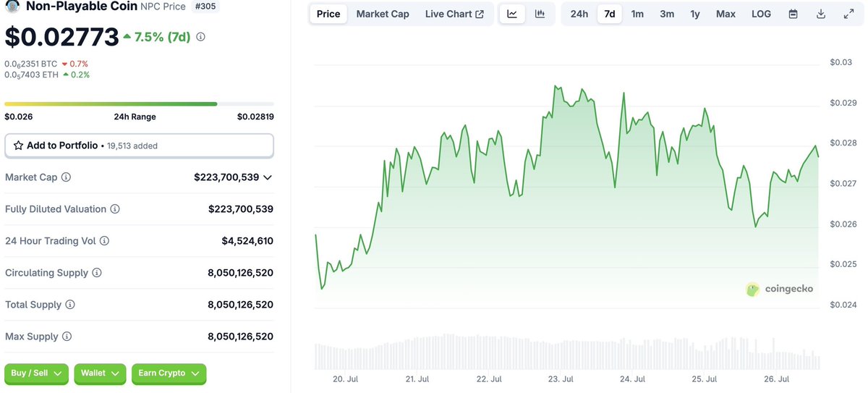The height and width of the screenshot is (393, 868).
Task: Click the 24 Hour Trading Vol info icon
Action: (x=104, y=241)
